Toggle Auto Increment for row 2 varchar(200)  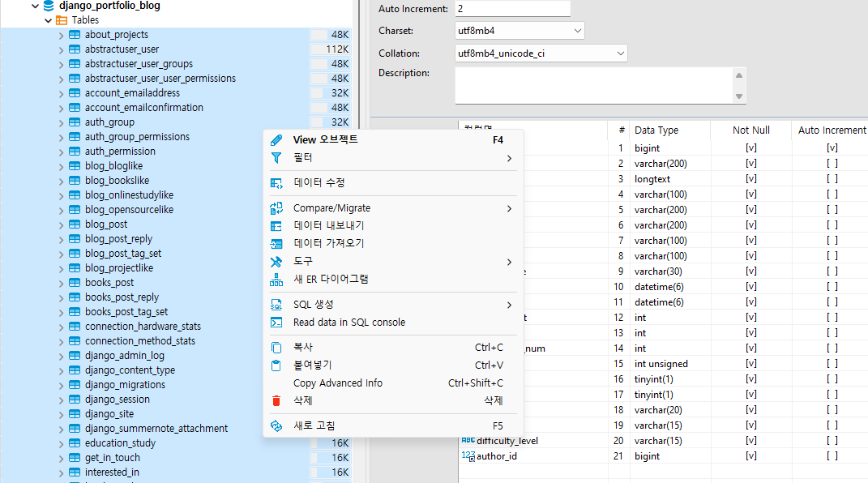point(832,164)
